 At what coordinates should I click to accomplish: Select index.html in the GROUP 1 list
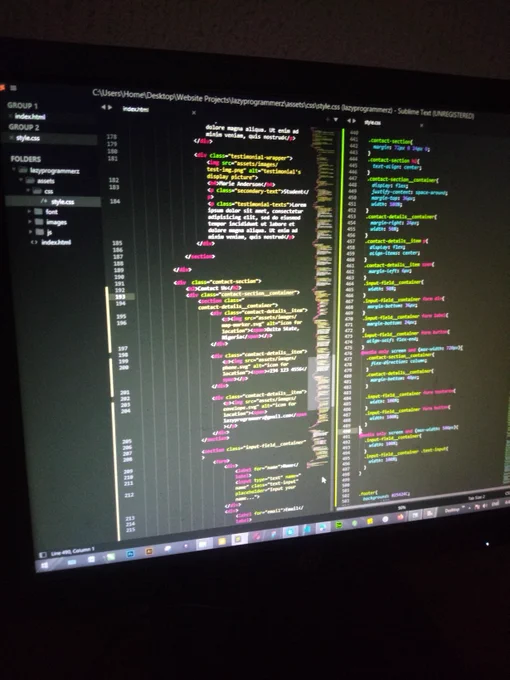[30, 116]
